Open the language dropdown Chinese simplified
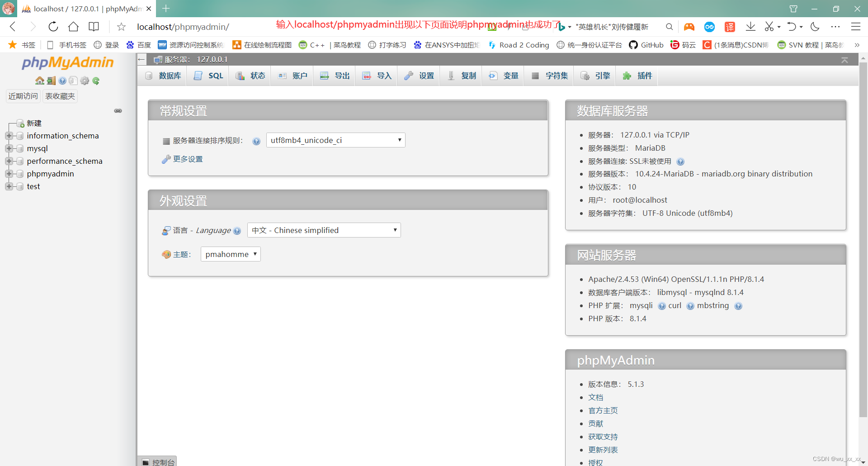Viewport: 868px width, 466px height. 324,230
